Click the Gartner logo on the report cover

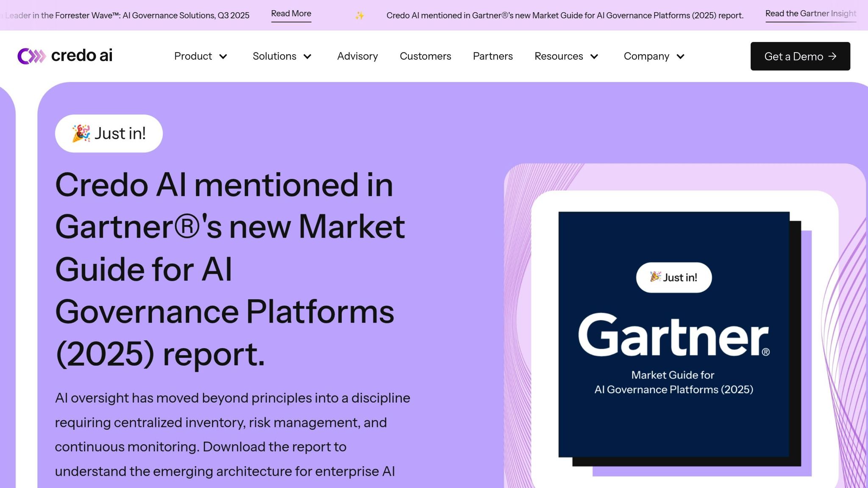(673, 335)
